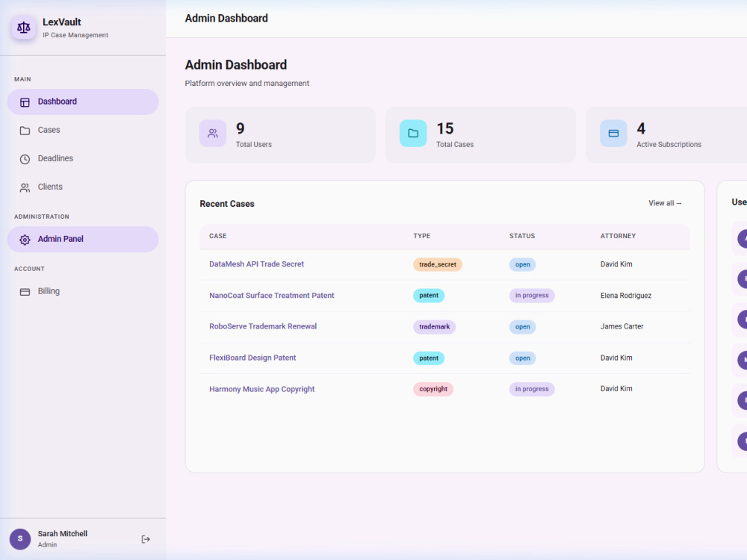Open Deadlines from the sidebar
The image size is (747, 560).
point(83,158)
